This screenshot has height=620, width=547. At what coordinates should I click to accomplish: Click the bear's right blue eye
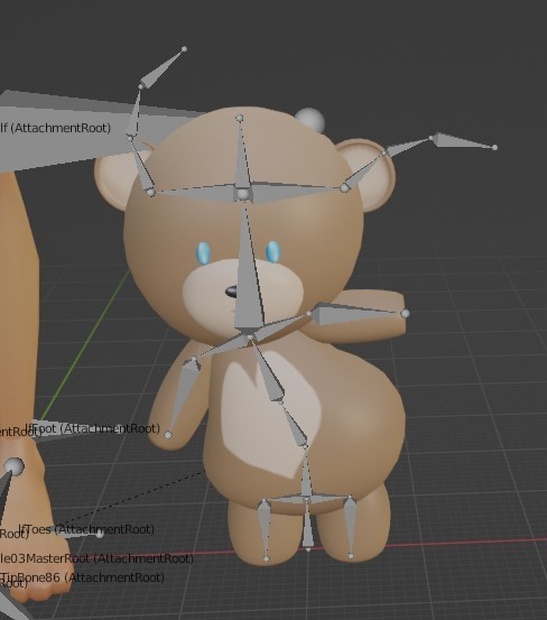(x=273, y=251)
